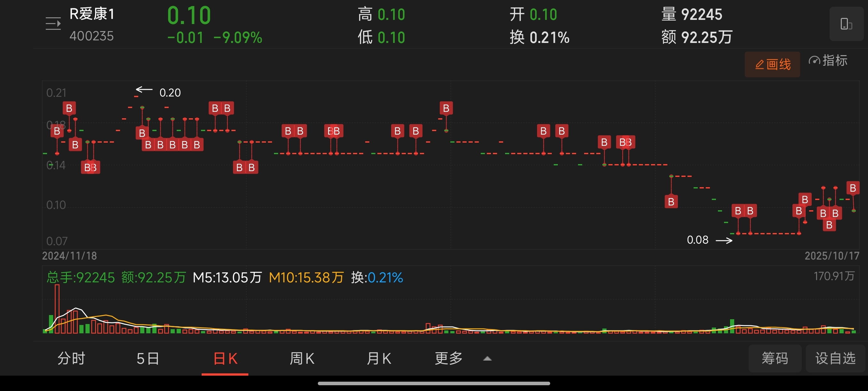Click the tallest red volume bar
868x391 pixels.
57,309
